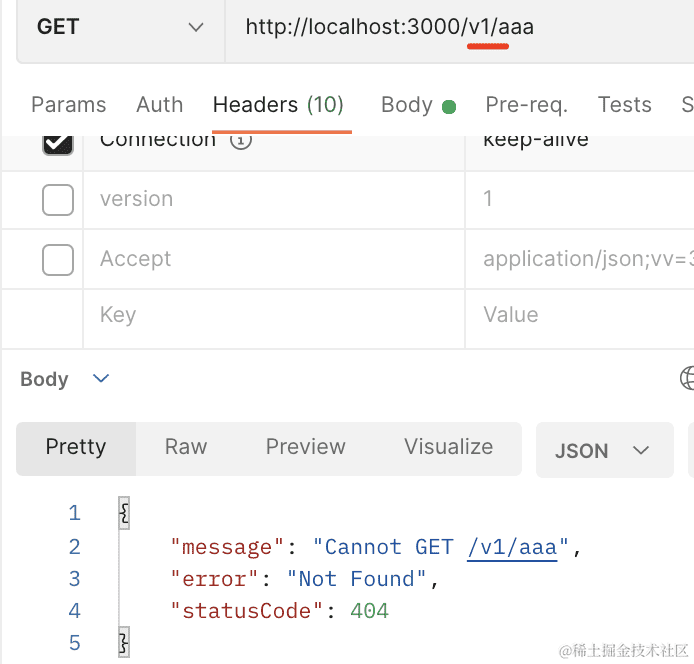694x664 pixels.
Task: Click the info icon beside Connection header
Action: [x=240, y=141]
